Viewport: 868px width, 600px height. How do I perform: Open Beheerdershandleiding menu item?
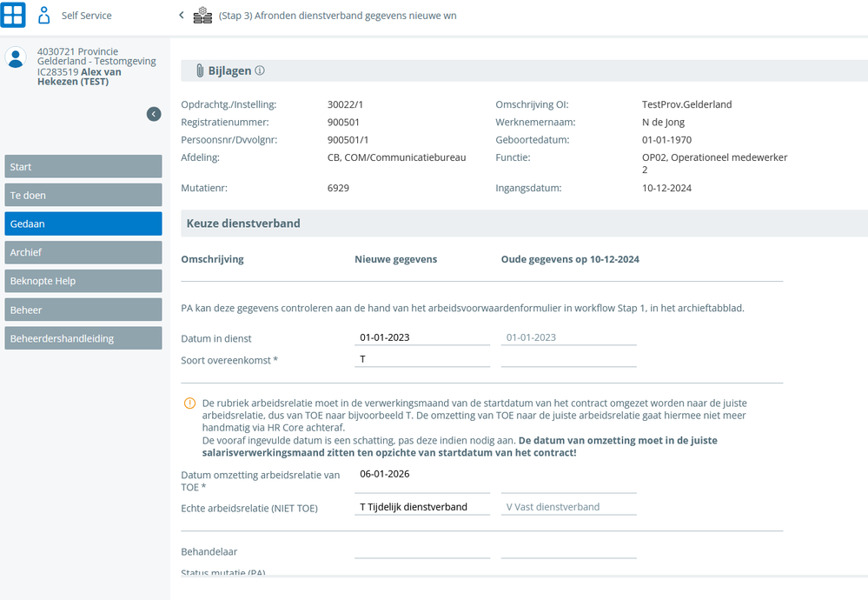[83, 338]
